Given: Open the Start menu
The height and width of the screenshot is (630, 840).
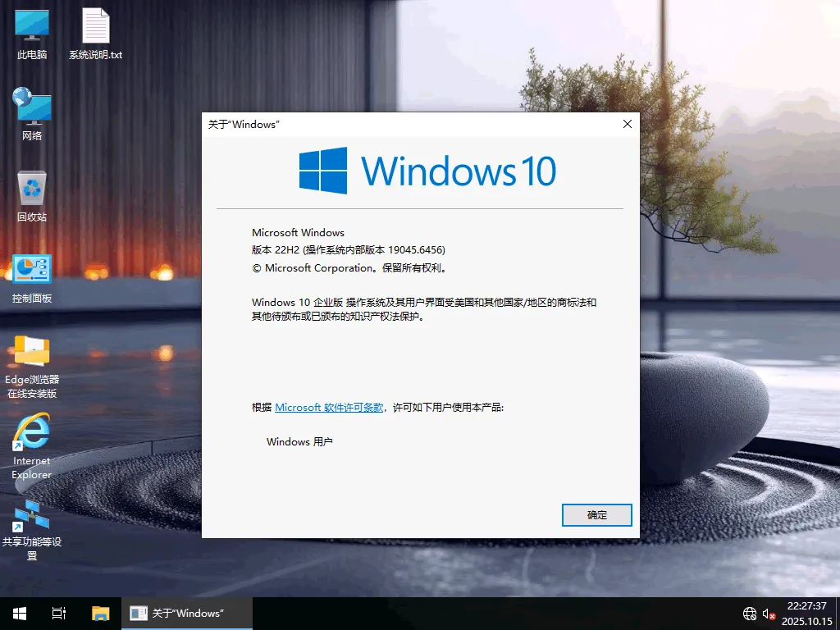Looking at the screenshot, I should click(x=18, y=613).
